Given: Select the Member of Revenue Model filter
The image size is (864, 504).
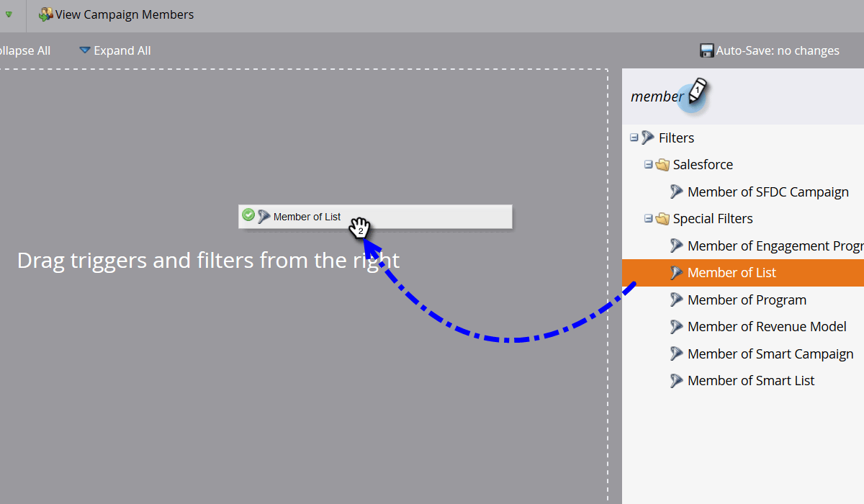Looking at the screenshot, I should tap(767, 326).
